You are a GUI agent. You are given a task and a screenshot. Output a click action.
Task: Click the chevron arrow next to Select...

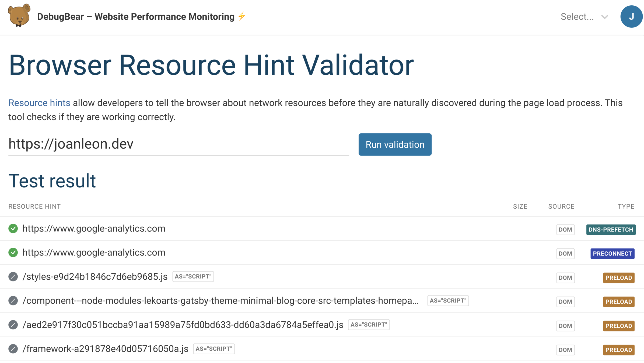coord(605,17)
